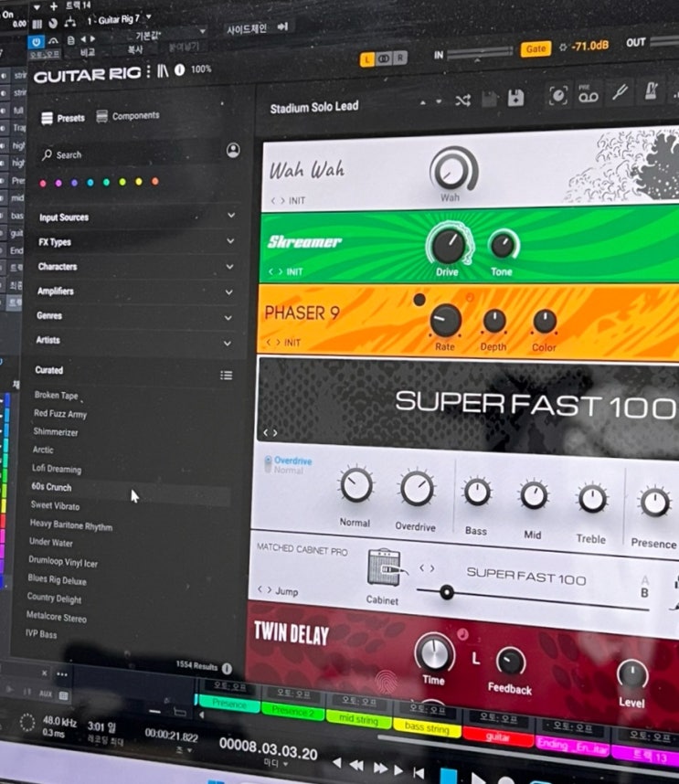Image resolution: width=679 pixels, height=784 pixels.
Task: Toggle the Twin Delay tempo sync button
Action: coord(463,634)
